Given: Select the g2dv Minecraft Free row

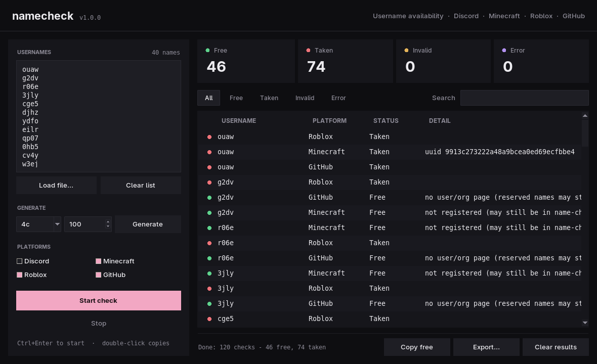Looking at the screenshot, I should pyautogui.click(x=390, y=213).
